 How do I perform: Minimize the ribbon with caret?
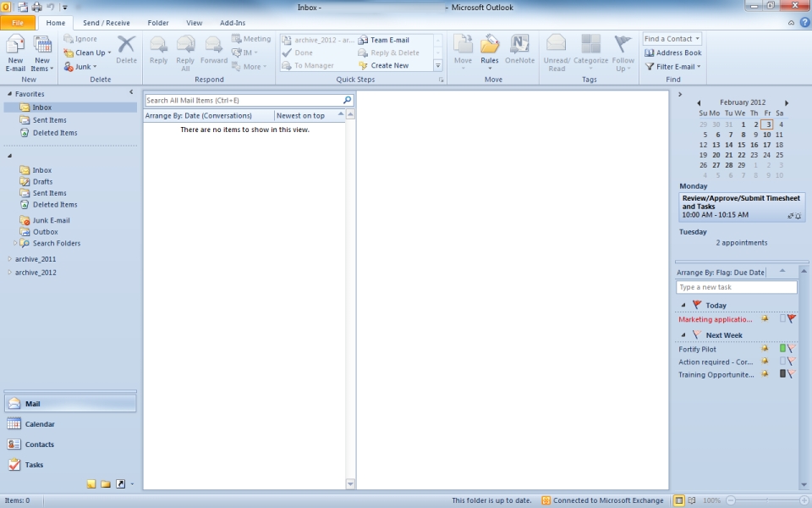tap(792, 23)
